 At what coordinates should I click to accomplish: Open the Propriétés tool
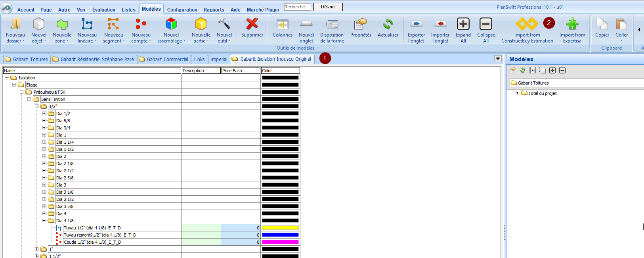361,25
